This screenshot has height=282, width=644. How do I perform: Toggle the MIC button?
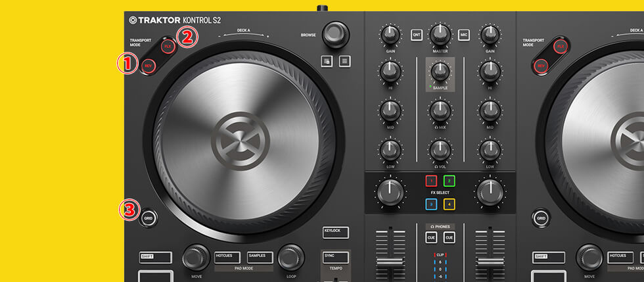464,35
